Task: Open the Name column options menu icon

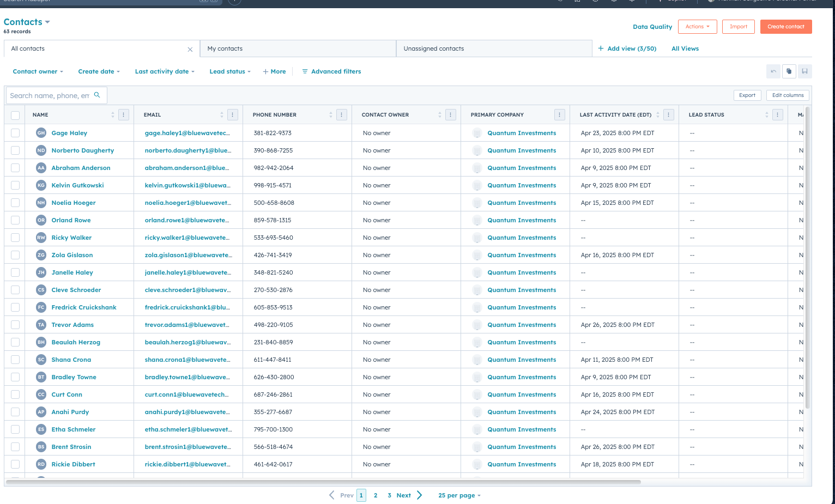Action: click(x=123, y=114)
